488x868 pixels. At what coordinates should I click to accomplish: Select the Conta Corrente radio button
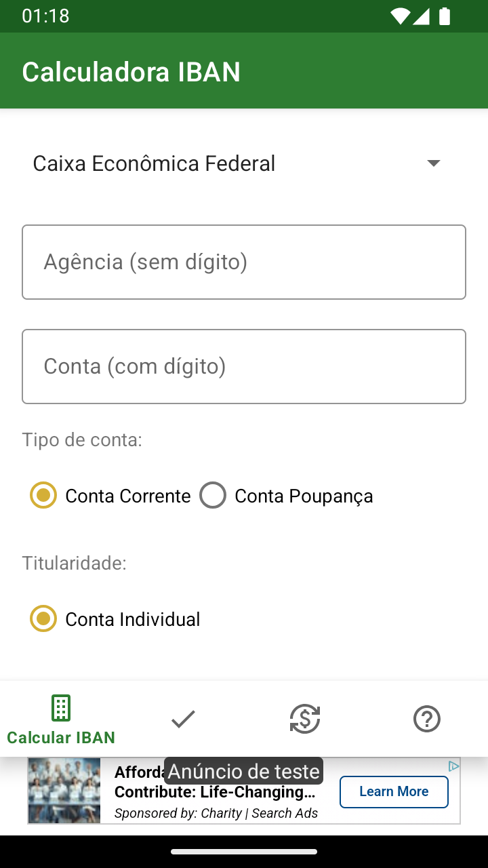[x=43, y=496]
